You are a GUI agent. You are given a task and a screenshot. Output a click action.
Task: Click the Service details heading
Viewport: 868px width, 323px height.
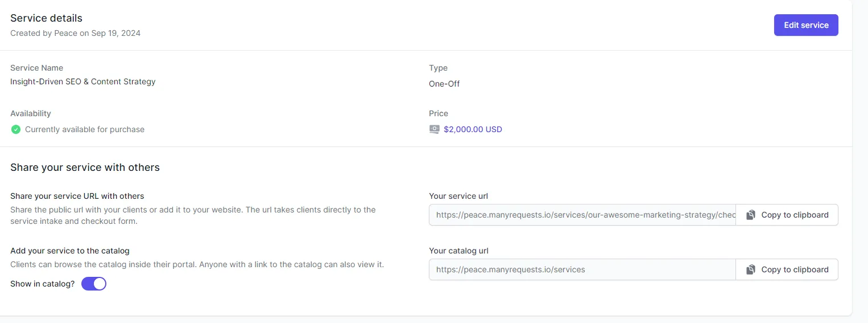coord(46,18)
